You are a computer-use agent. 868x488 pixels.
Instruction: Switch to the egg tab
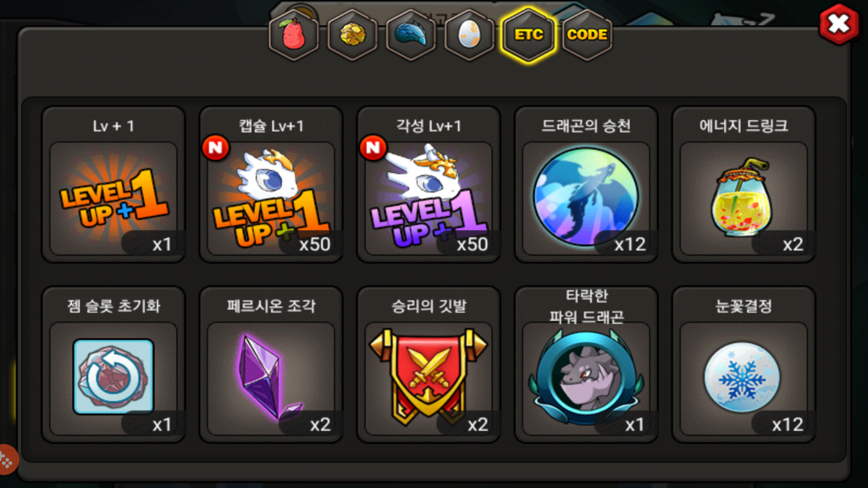[470, 35]
